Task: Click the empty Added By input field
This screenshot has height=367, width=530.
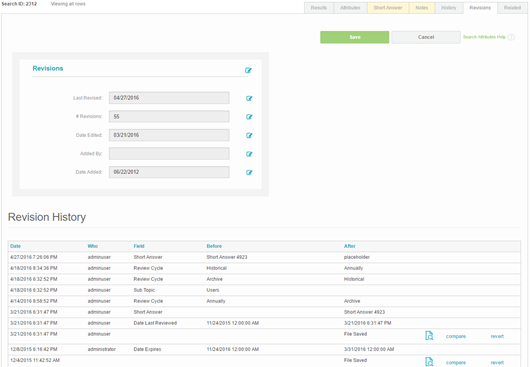Action: tap(169, 154)
